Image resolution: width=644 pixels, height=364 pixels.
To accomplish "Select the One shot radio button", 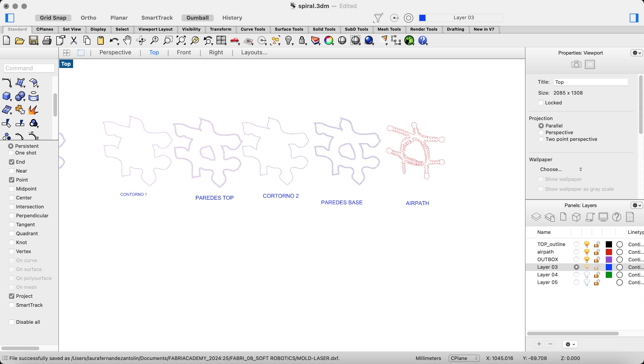I will click(x=11, y=153).
